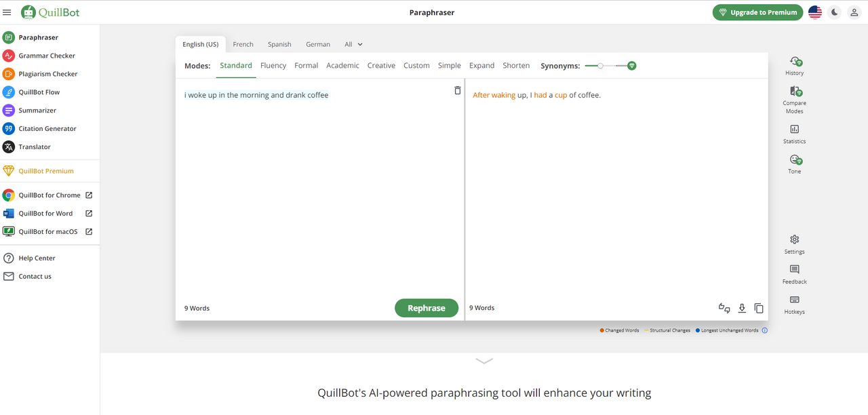Click the highlighted word 'waking' in output

tap(504, 95)
